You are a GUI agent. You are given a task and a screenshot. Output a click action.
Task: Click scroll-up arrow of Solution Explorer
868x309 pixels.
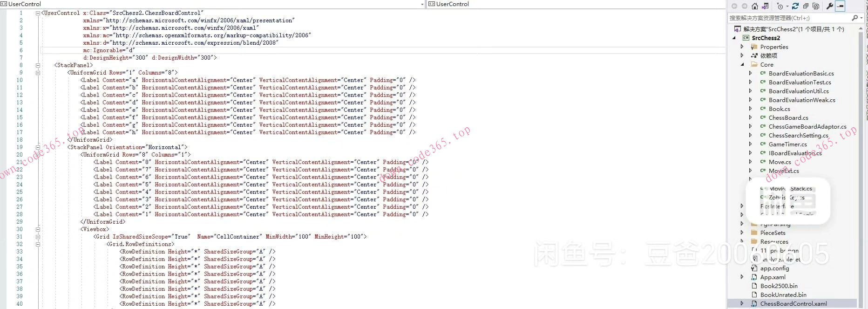[x=861, y=28]
